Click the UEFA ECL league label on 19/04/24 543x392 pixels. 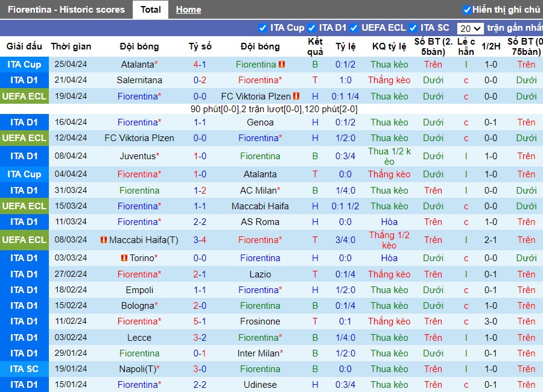click(24, 96)
